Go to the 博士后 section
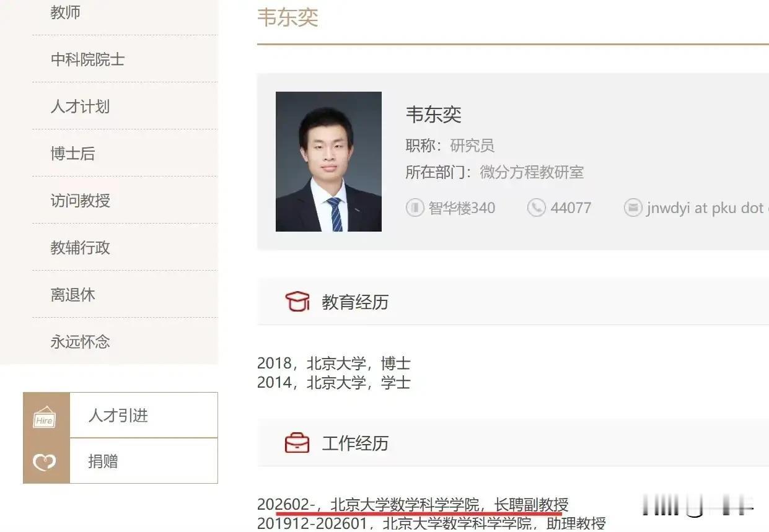769x532 pixels. 73,154
